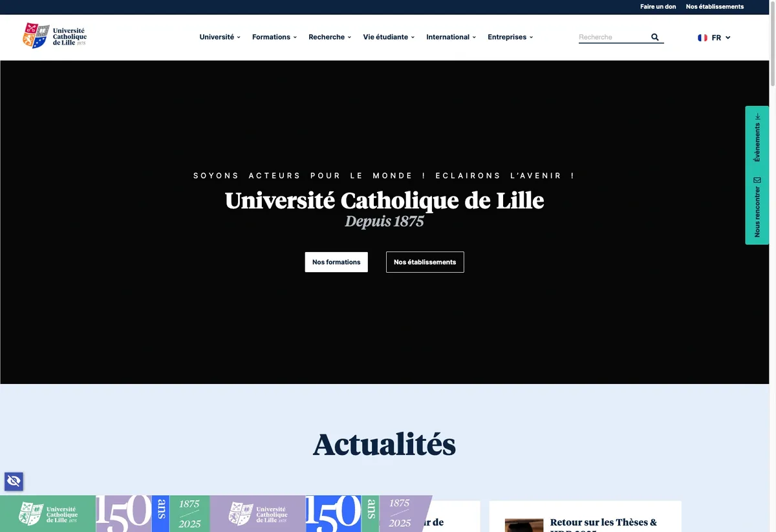Viewport: 776px width, 532px height.
Task: Click the green 150 ans anniversary banner
Action: [105, 513]
